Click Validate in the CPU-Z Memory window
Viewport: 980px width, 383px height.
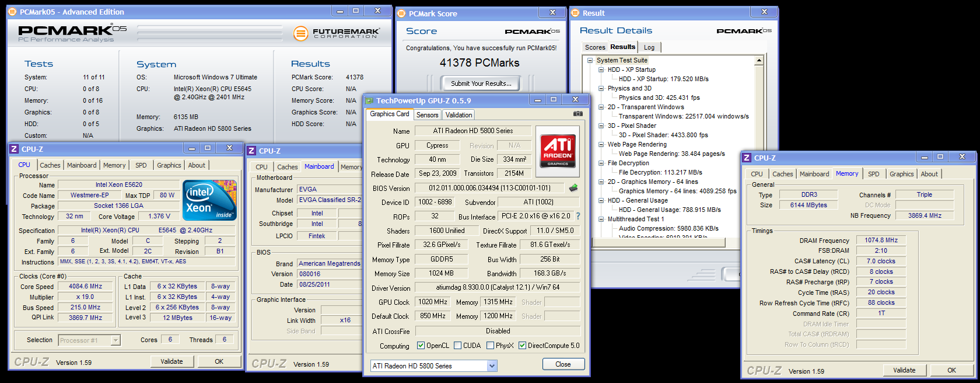(x=904, y=370)
